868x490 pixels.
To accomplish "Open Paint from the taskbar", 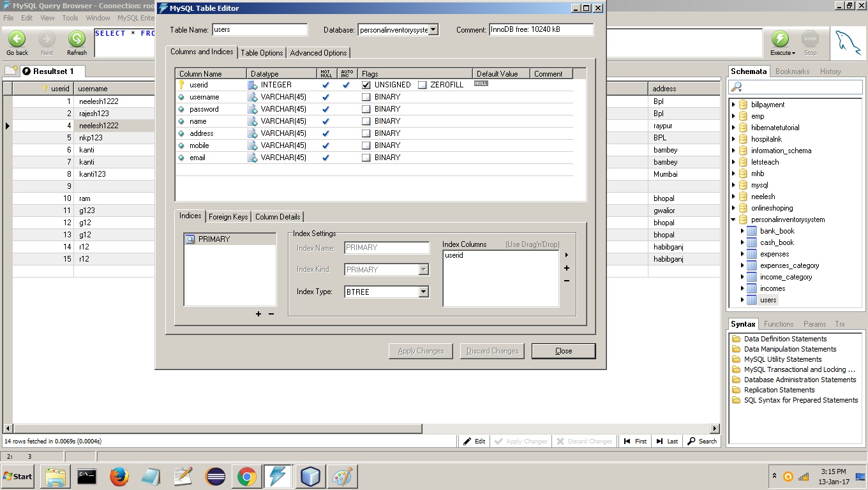I will [342, 477].
